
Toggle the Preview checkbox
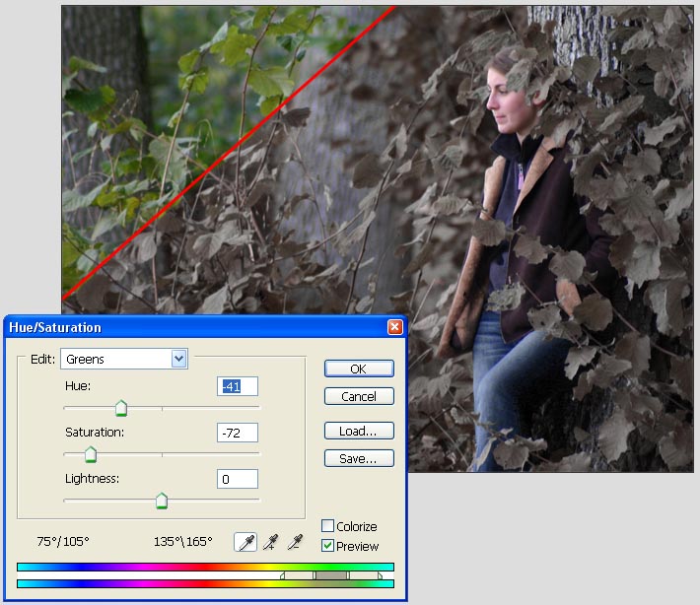(x=327, y=546)
